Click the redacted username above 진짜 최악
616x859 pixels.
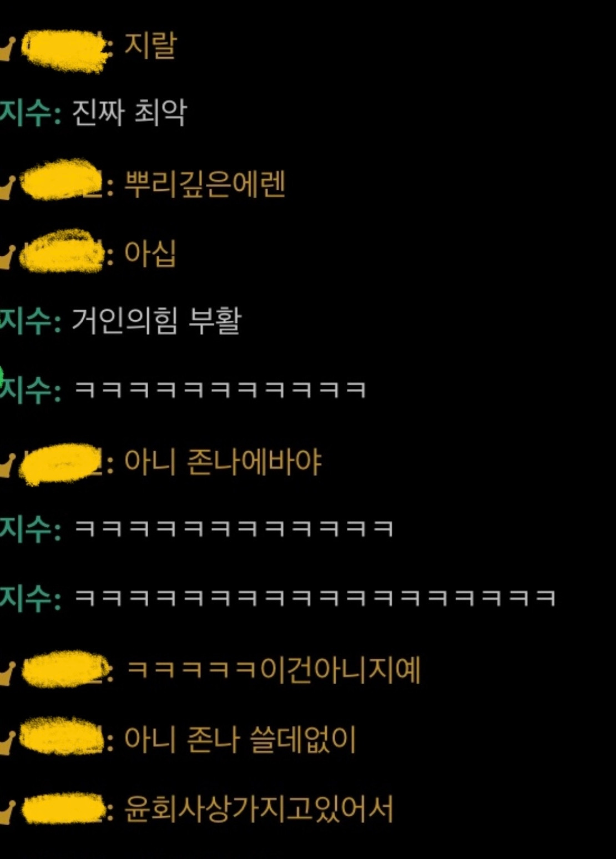65,50
